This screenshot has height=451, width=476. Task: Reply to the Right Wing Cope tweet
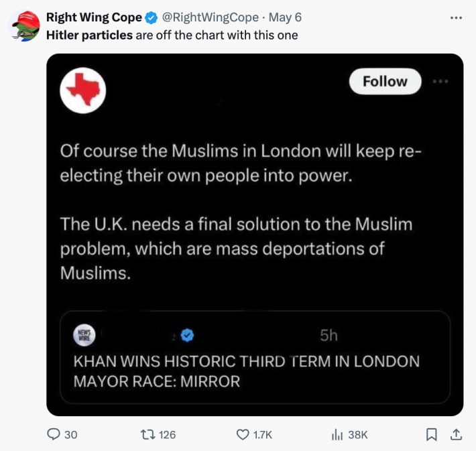[53, 434]
